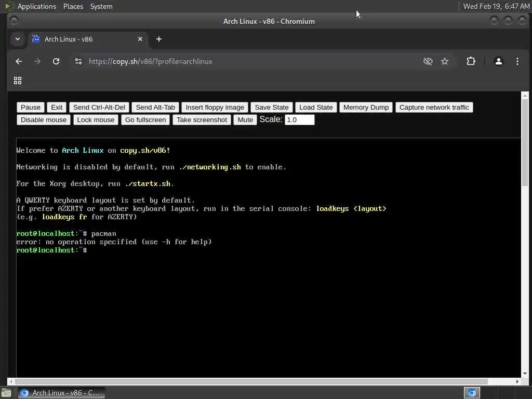The image size is (532, 399).
Task: Toggle Disable mouse button
Action: [44, 120]
